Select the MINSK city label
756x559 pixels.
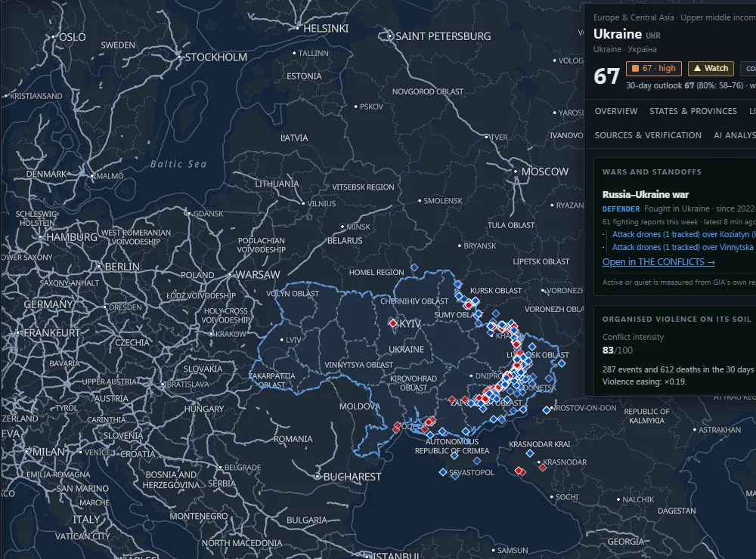(358, 227)
